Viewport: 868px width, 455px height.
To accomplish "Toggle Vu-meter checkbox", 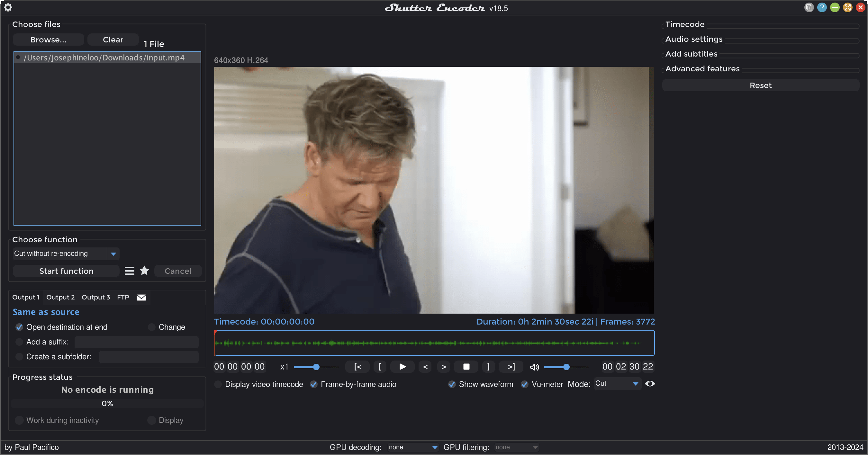I will (525, 384).
